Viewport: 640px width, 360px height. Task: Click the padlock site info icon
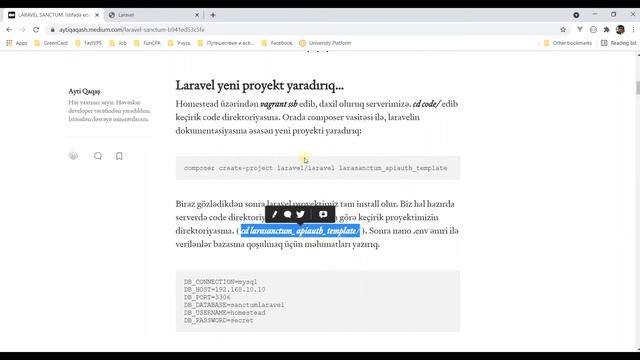click(52, 30)
